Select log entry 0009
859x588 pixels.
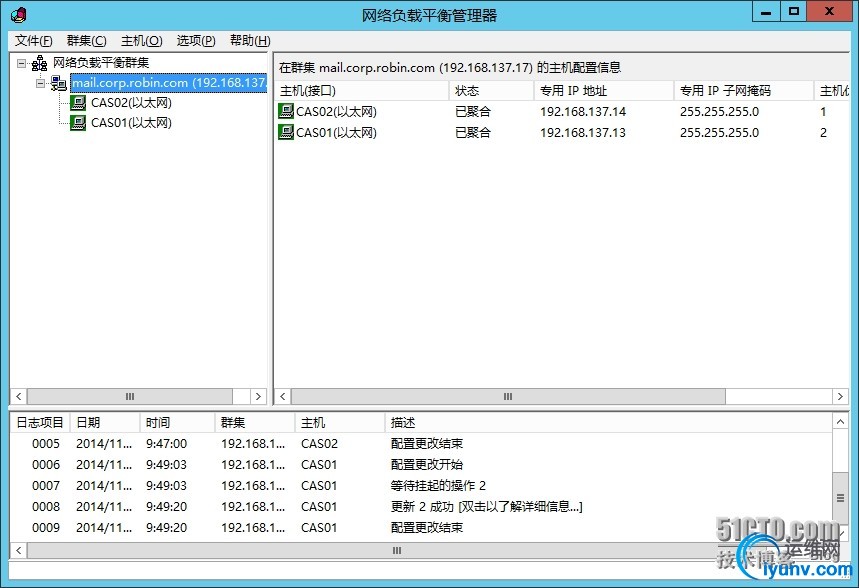[x=421, y=527]
